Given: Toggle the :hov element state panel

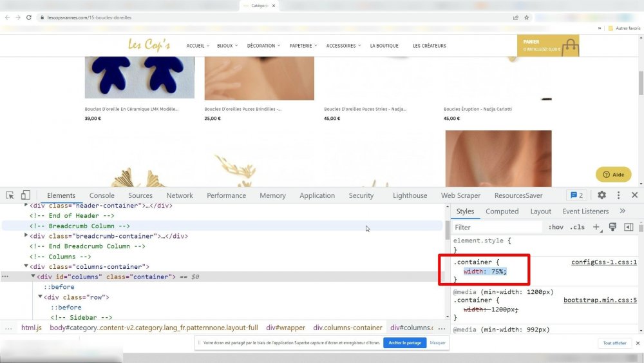Looking at the screenshot, I should 556,227.
